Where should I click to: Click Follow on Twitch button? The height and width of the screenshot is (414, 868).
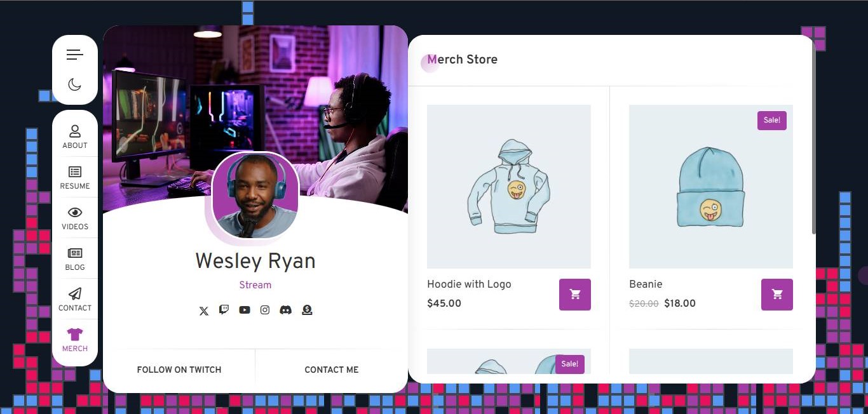[179, 370]
